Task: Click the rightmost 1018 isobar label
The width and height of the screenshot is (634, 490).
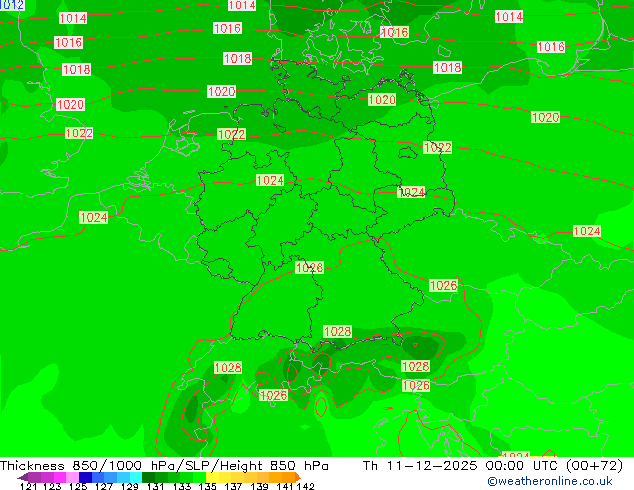Action: tap(447, 67)
